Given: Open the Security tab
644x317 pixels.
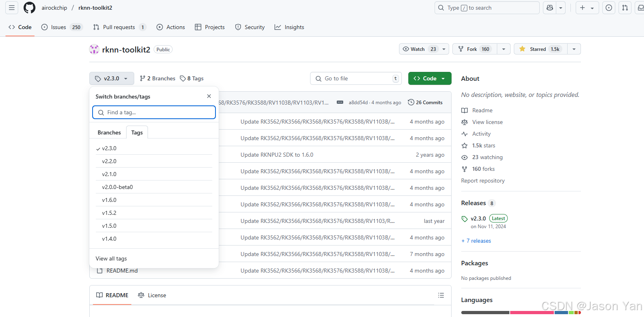Looking at the screenshot, I should (x=250, y=27).
